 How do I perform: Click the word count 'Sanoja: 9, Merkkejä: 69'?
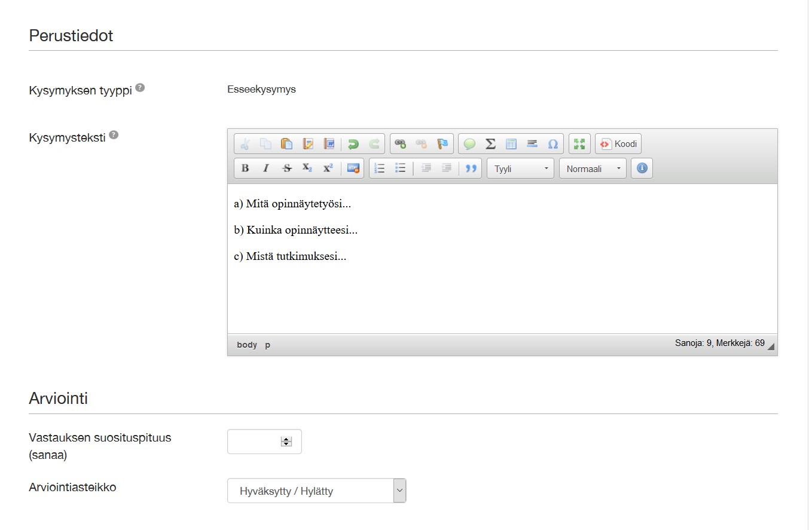pos(720,343)
